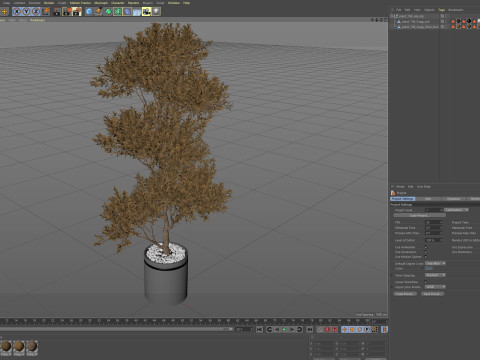Jump to the previous keyframe
The width and height of the screenshot is (480, 360).
pyautogui.click(x=269, y=329)
